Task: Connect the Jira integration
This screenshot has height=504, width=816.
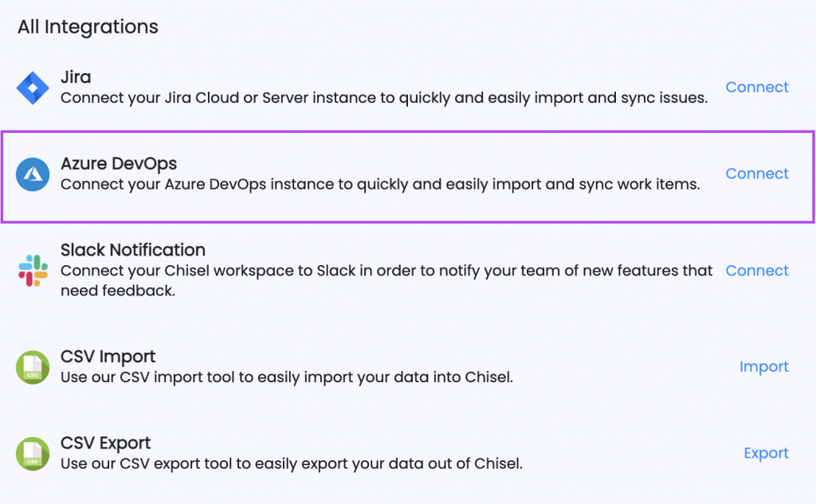Action: coord(757,87)
